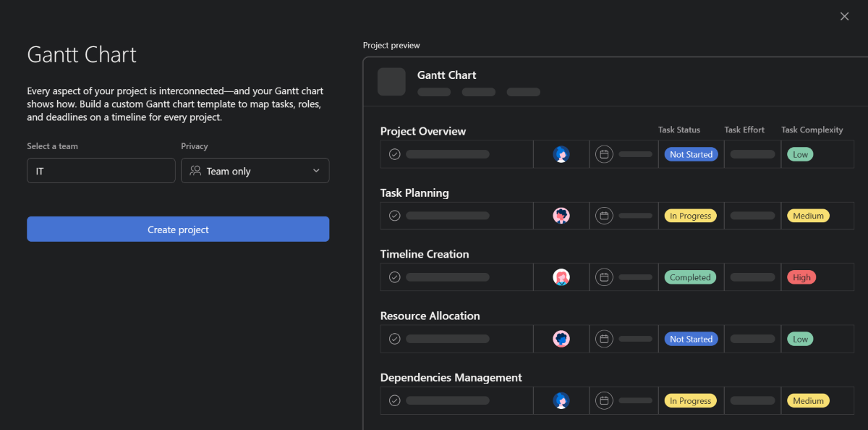The height and width of the screenshot is (430, 868).
Task: Click the Not Started status in Project Overview
Action: coord(691,154)
